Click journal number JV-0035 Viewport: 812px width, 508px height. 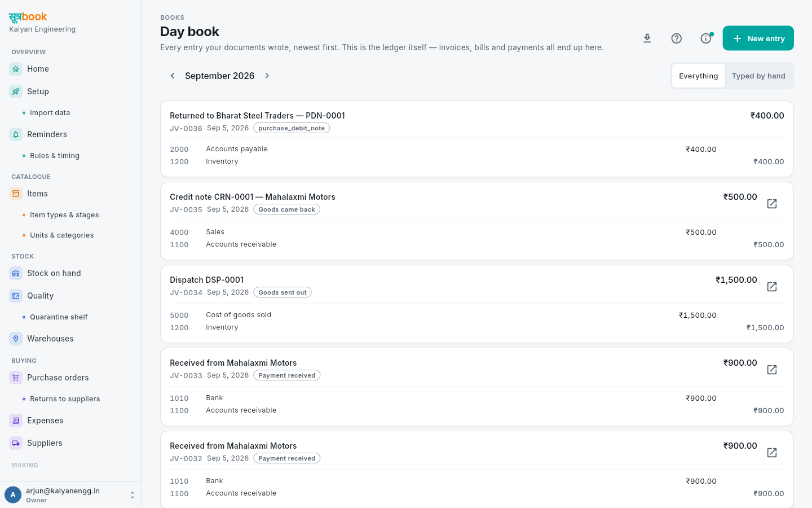(x=186, y=210)
